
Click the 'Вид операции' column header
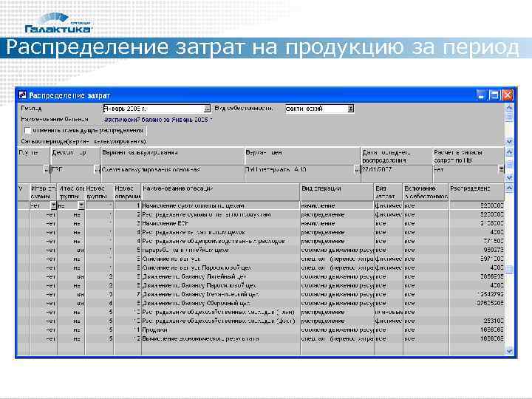pyautogui.click(x=337, y=192)
